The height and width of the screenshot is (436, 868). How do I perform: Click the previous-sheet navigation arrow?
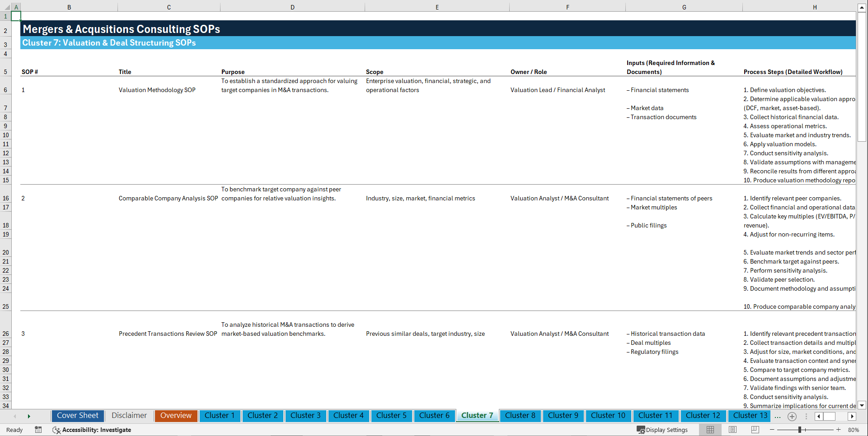[15, 416]
